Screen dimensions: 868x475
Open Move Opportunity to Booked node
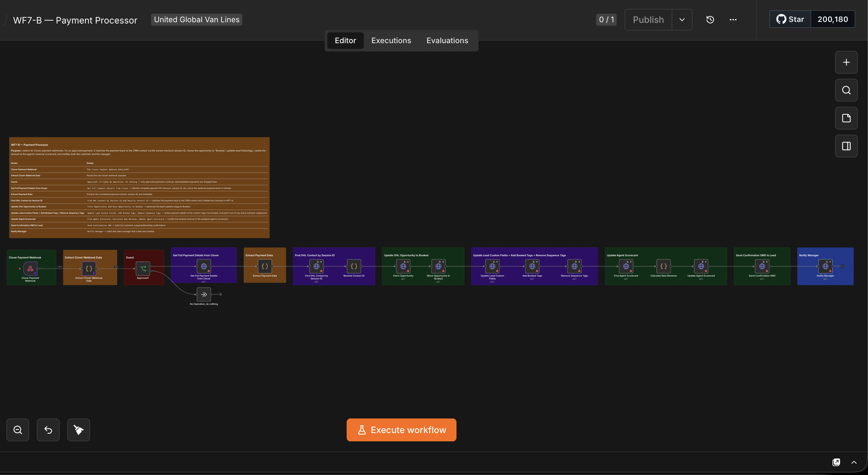(x=438, y=266)
